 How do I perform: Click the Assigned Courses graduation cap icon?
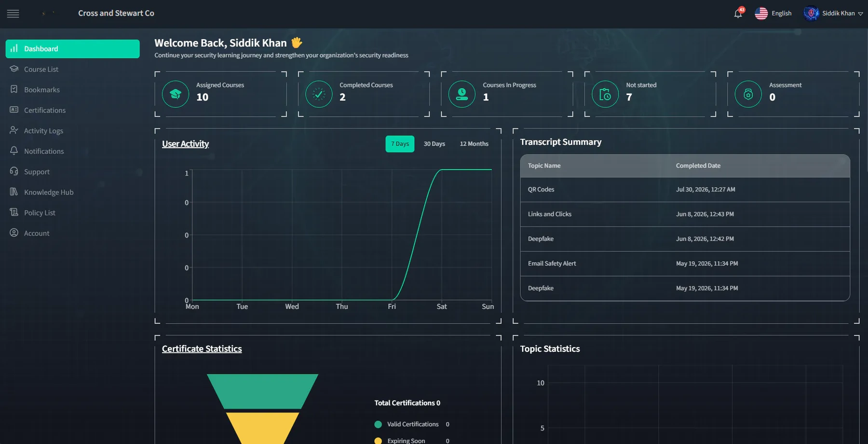[176, 94]
